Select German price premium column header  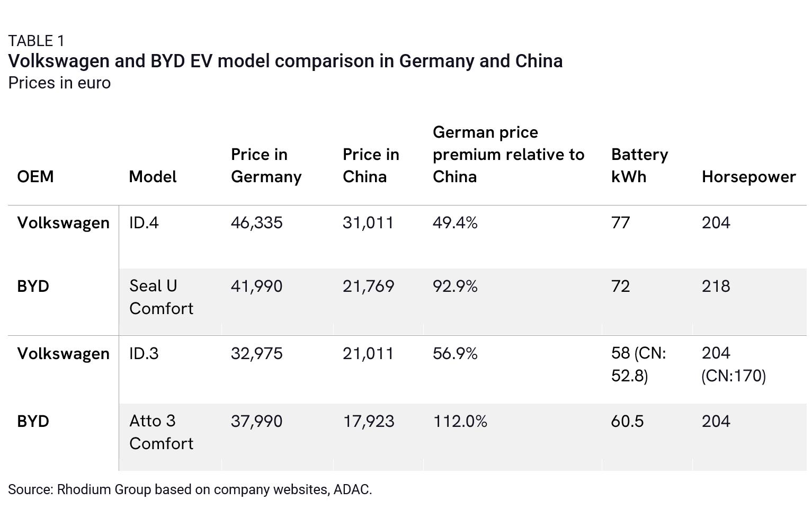(508, 154)
